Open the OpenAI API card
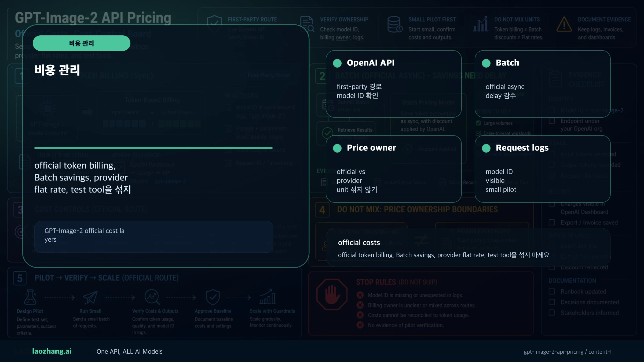 coord(394,84)
